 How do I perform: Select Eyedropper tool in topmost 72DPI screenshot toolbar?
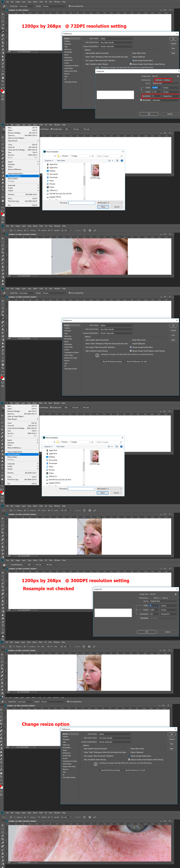(3, 32)
